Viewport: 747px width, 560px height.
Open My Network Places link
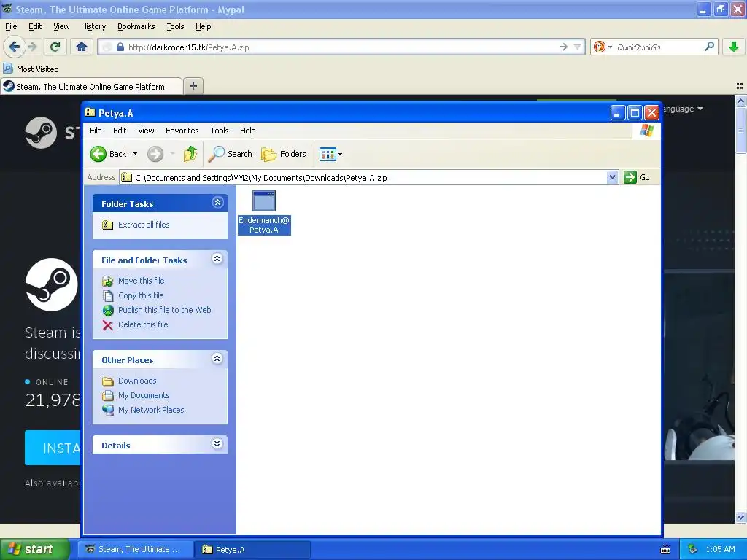(151, 410)
